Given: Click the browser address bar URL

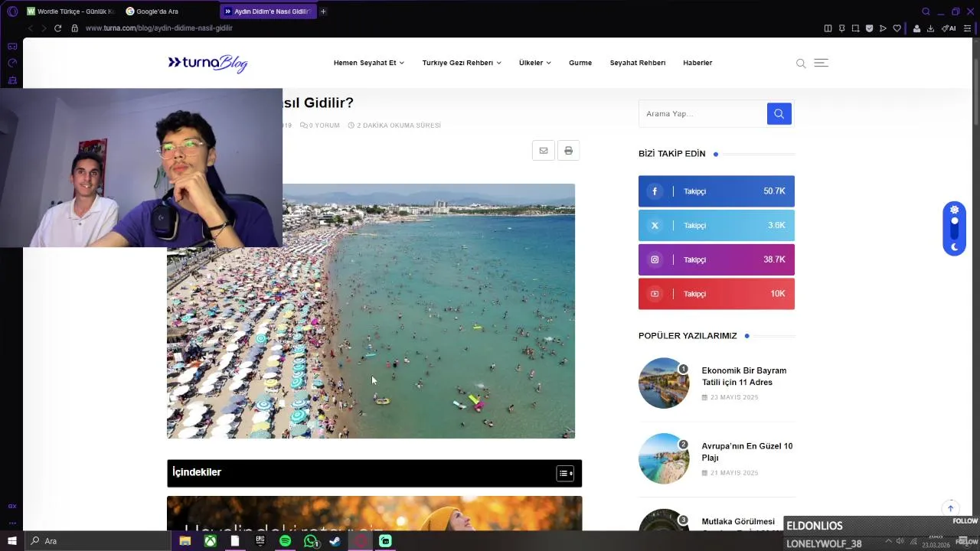Looking at the screenshot, I should pyautogui.click(x=159, y=28).
